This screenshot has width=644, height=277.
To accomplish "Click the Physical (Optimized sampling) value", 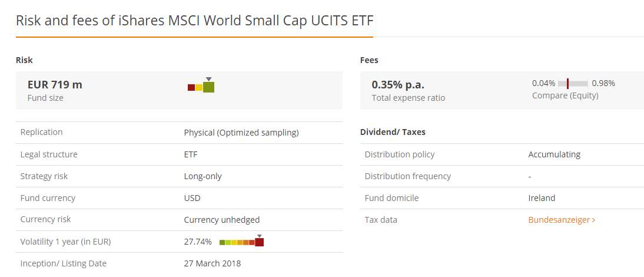I will [x=241, y=133].
